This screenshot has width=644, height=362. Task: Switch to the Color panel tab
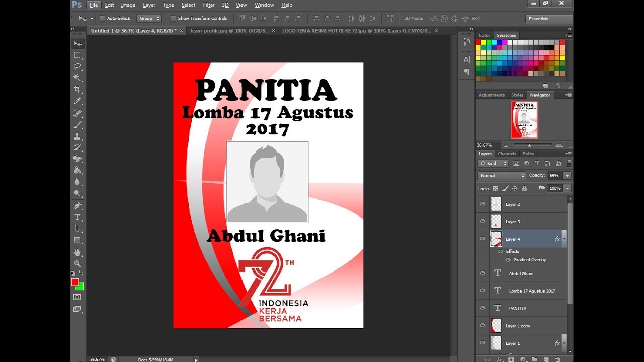485,35
